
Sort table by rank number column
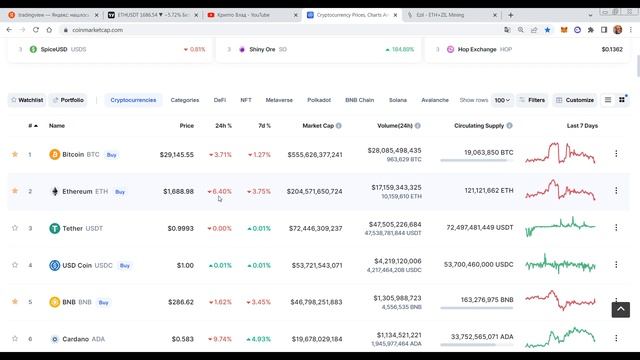click(33, 126)
